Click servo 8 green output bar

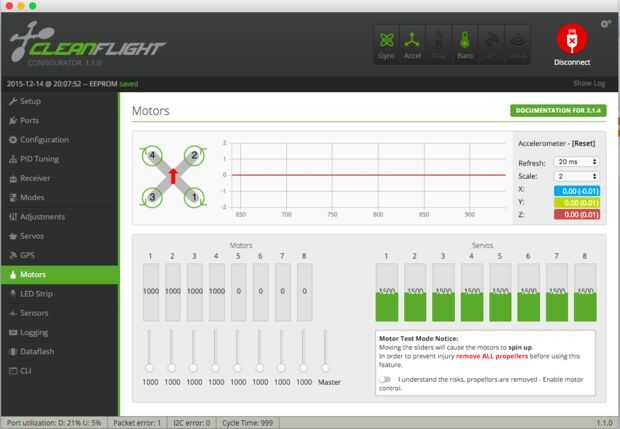tap(585, 307)
